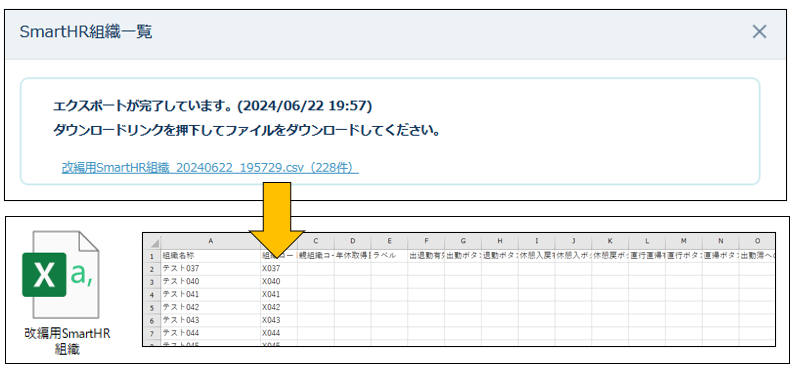Click the cell X044
The image size is (796, 372).
point(279,333)
